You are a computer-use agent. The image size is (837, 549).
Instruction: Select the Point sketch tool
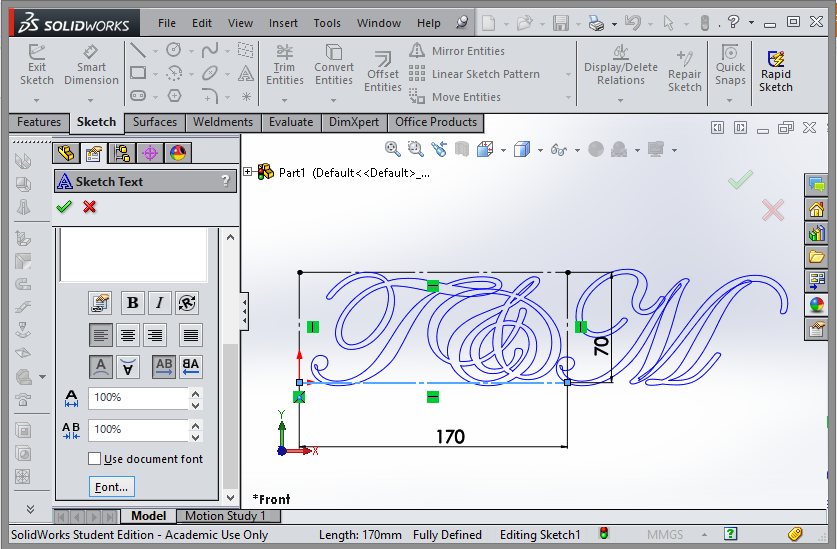tap(246, 97)
